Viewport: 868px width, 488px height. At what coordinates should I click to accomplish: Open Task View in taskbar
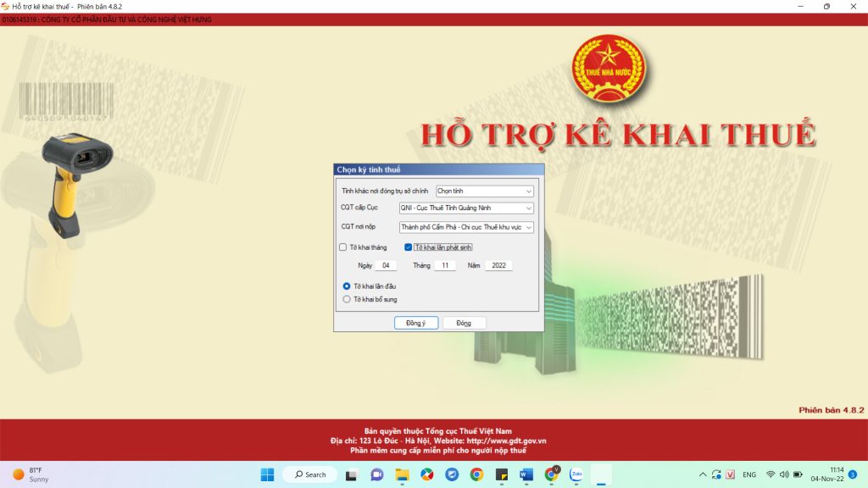pos(352,474)
